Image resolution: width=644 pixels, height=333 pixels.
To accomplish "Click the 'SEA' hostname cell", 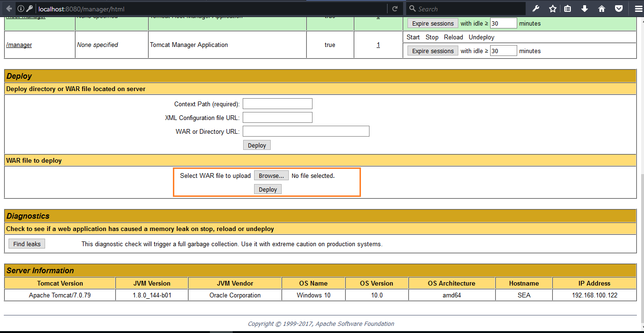I will click(x=524, y=295).
